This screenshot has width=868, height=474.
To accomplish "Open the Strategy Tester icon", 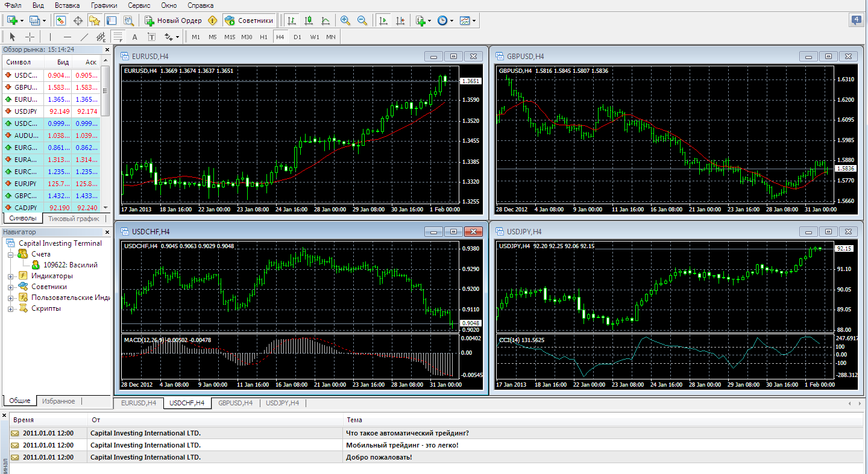I will (129, 20).
